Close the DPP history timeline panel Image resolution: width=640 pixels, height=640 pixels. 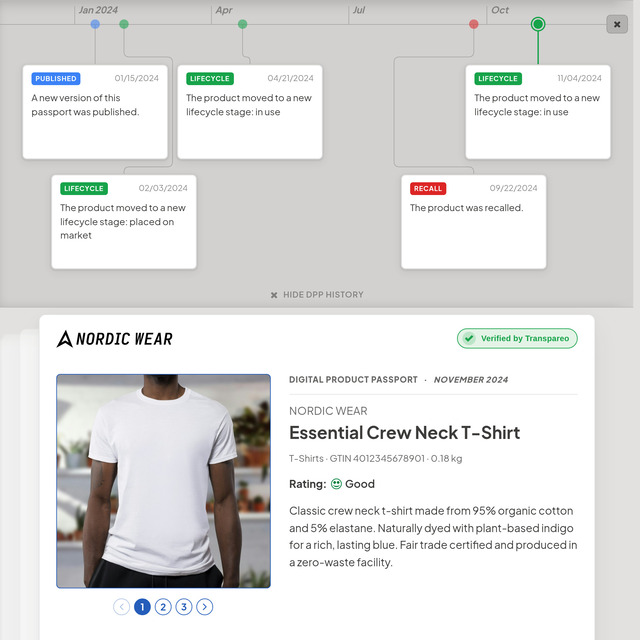click(617, 24)
